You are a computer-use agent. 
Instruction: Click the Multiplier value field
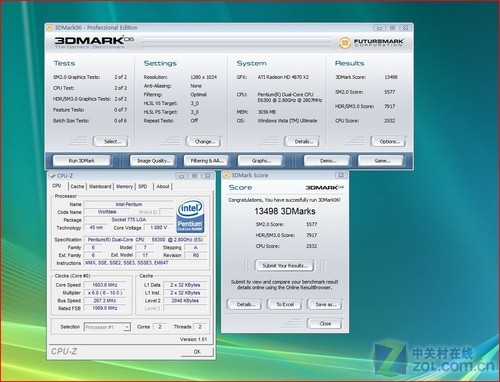(105, 293)
